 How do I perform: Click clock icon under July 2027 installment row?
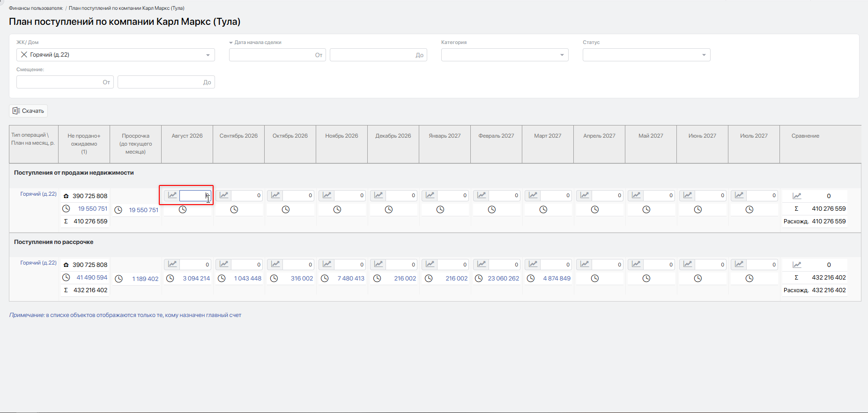749,278
